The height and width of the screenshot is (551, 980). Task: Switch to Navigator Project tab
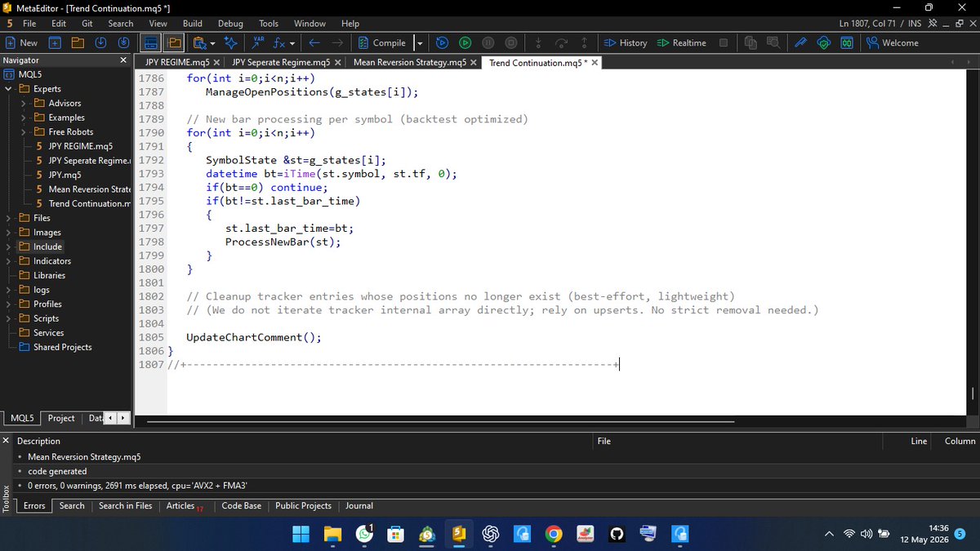[61, 418]
